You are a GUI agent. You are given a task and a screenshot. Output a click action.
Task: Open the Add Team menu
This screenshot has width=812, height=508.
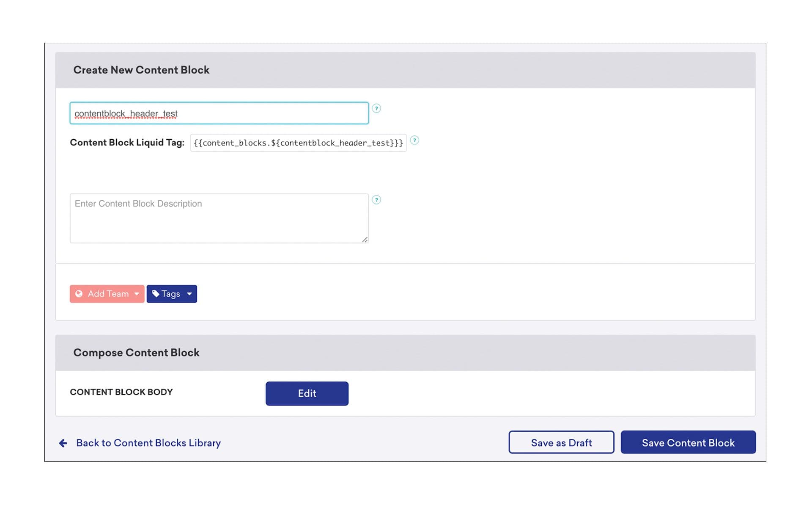click(x=107, y=294)
